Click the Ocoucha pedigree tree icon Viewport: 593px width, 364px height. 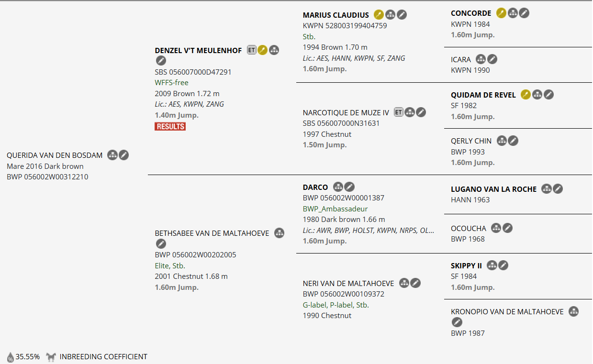(x=496, y=228)
